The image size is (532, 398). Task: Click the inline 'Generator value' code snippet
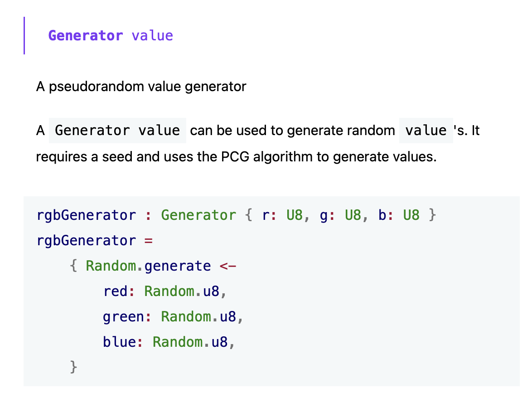pos(117,131)
